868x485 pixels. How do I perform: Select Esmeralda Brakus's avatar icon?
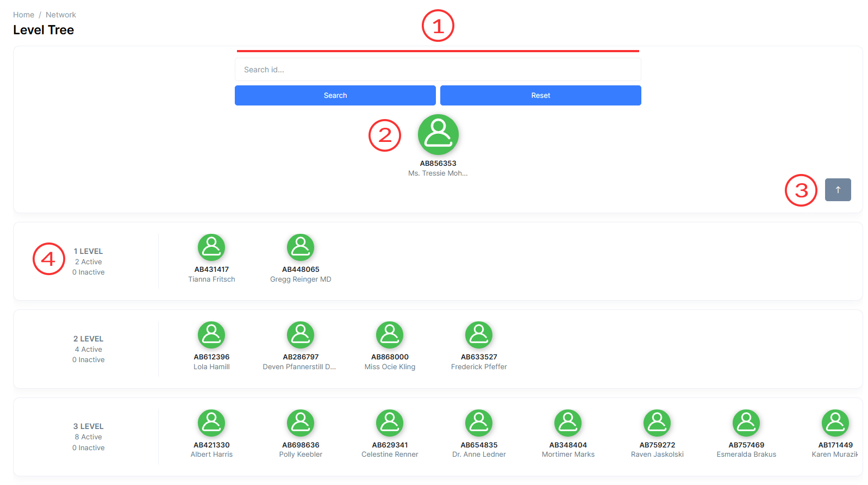(746, 423)
